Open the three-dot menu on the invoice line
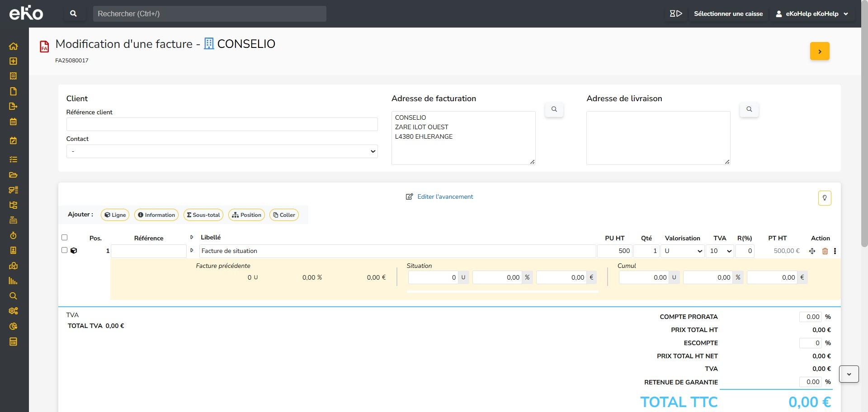868x412 pixels. [835, 251]
